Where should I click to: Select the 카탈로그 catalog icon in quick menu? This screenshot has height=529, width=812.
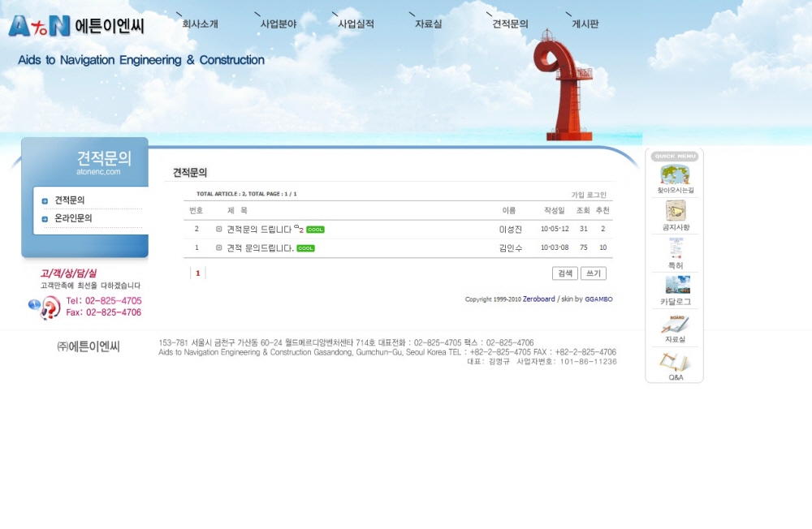point(675,286)
